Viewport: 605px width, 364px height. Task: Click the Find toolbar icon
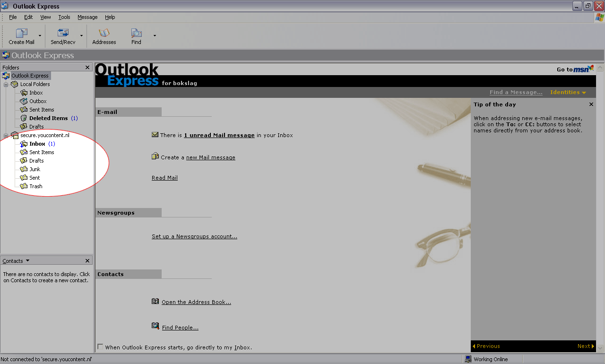click(x=136, y=34)
